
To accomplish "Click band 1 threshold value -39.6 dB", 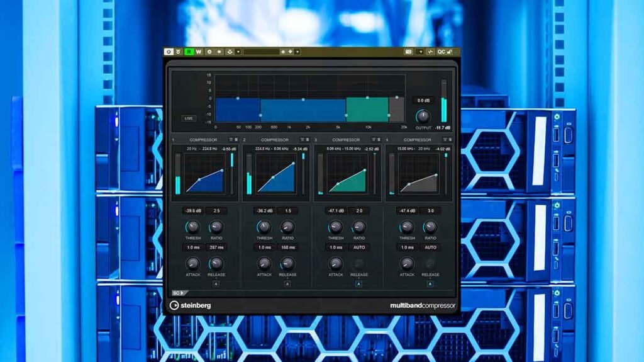I will tap(193, 211).
